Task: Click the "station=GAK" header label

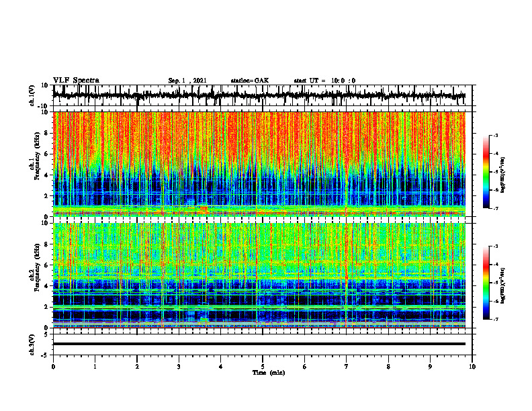Action: point(250,81)
